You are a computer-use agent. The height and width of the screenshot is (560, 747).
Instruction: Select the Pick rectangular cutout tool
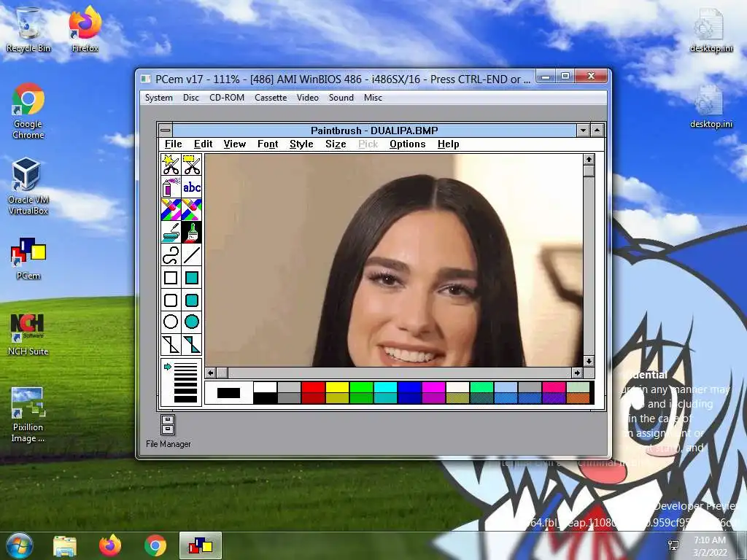(192, 165)
